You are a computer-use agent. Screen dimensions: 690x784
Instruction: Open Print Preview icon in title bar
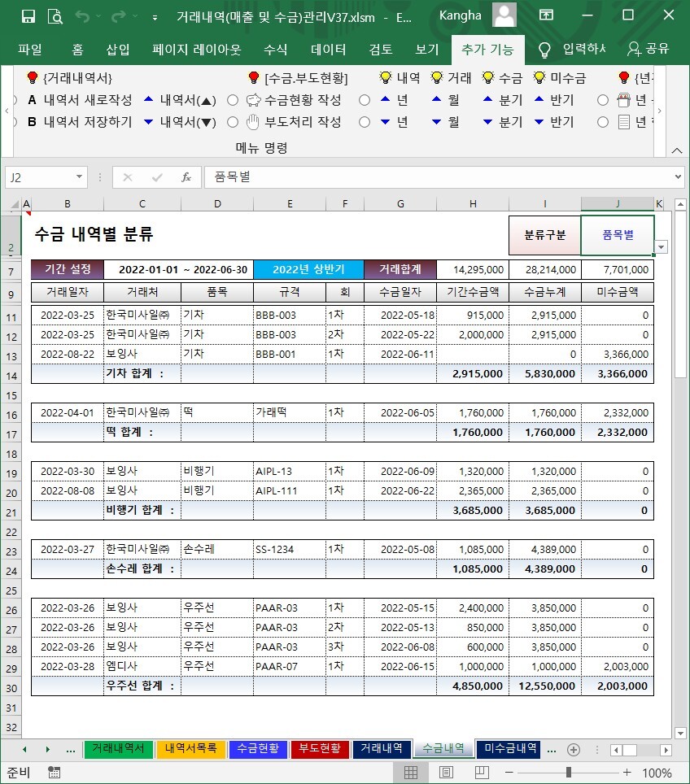(55, 16)
